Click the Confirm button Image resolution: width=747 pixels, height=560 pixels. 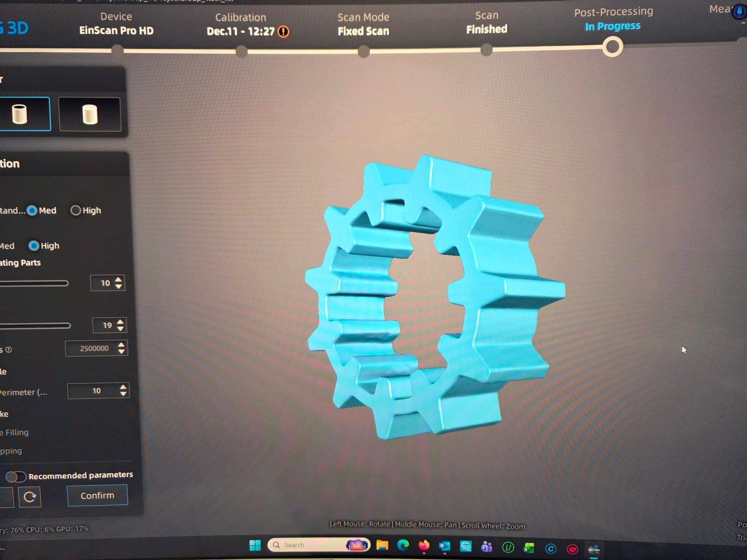[97, 495]
